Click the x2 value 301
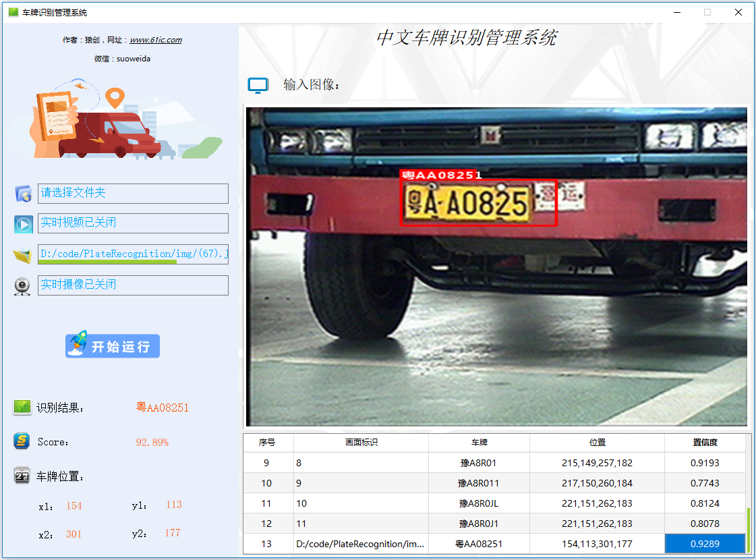Image resolution: width=756 pixels, height=560 pixels. tap(74, 534)
